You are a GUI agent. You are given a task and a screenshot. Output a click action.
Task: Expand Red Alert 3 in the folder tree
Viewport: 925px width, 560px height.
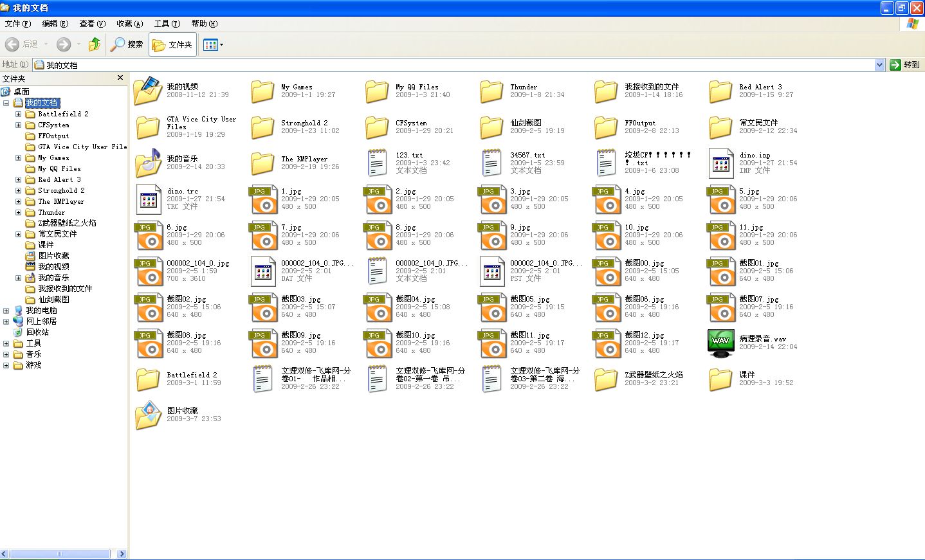18,179
